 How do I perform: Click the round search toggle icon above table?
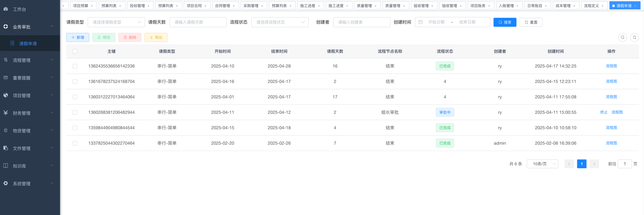tap(622, 37)
